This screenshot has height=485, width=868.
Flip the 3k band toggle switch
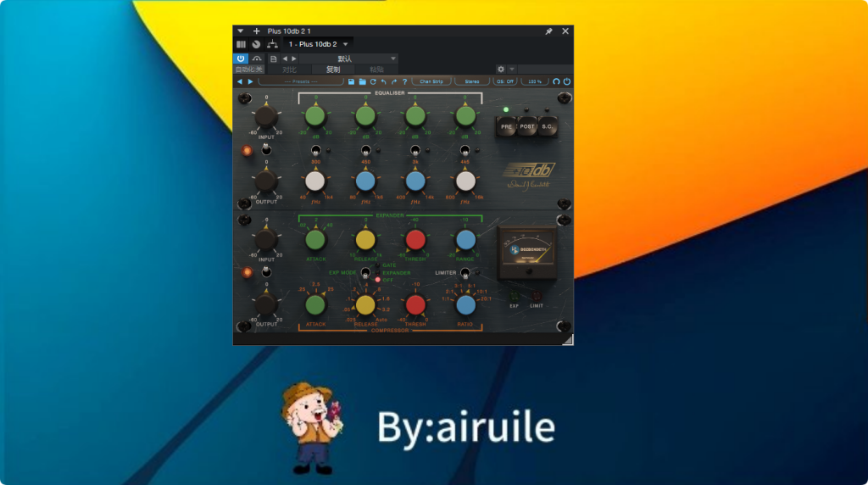pos(415,150)
